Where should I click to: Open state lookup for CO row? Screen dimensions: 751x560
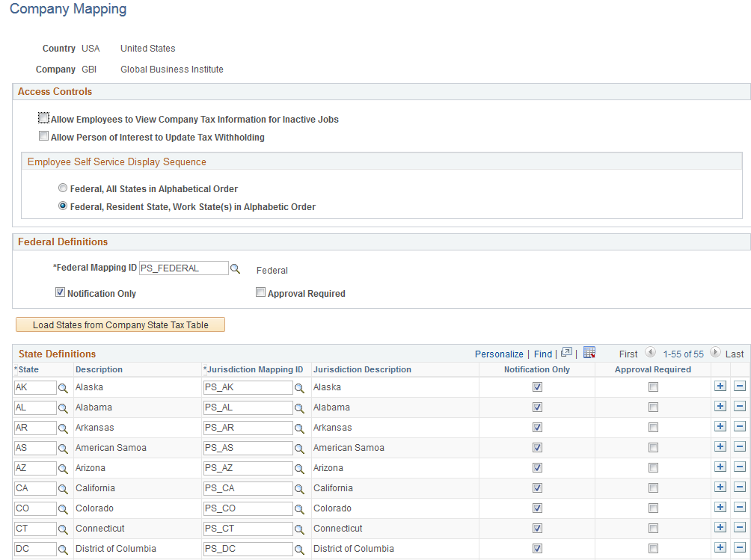tap(63, 509)
